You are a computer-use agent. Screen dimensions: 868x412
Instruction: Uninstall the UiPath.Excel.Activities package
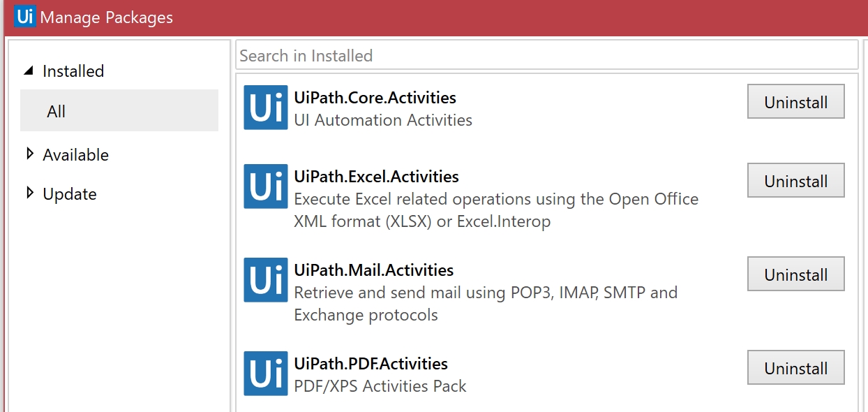click(796, 181)
